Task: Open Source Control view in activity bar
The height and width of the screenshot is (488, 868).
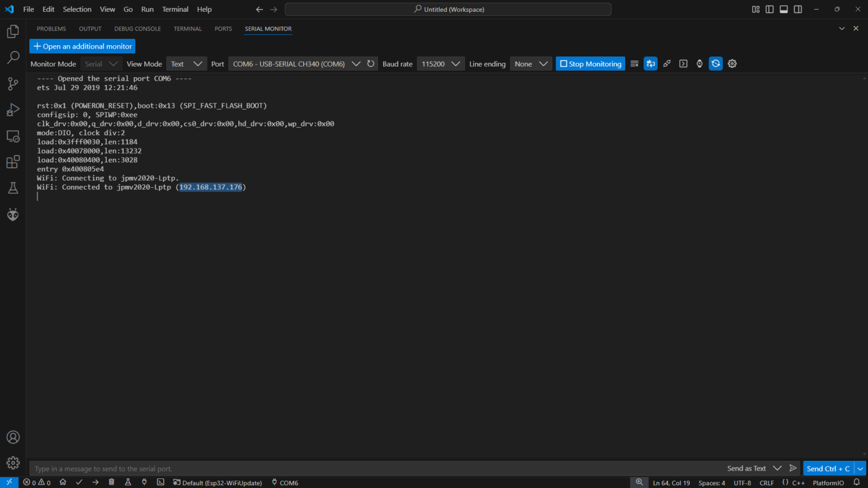Action: point(13,84)
